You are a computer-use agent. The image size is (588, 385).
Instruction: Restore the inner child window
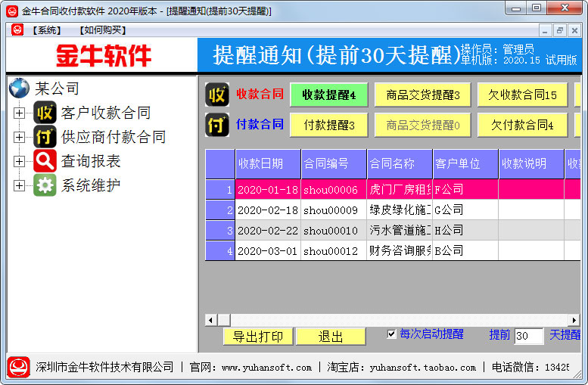pos(559,30)
